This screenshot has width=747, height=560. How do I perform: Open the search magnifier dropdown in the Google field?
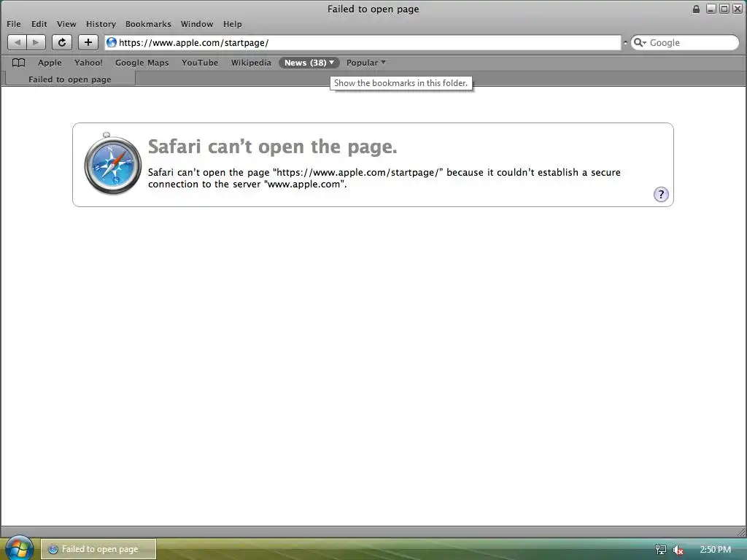640,42
